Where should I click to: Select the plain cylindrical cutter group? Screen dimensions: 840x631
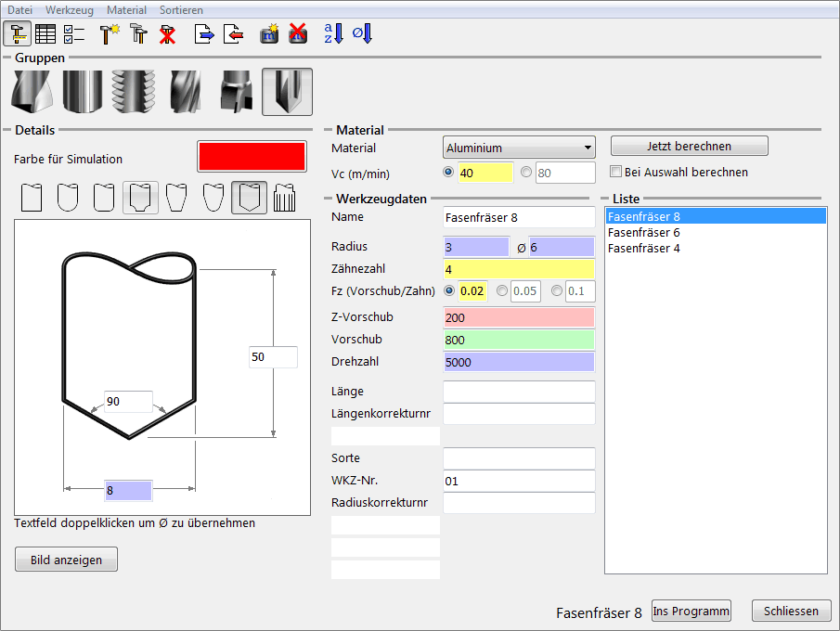pos(83,92)
